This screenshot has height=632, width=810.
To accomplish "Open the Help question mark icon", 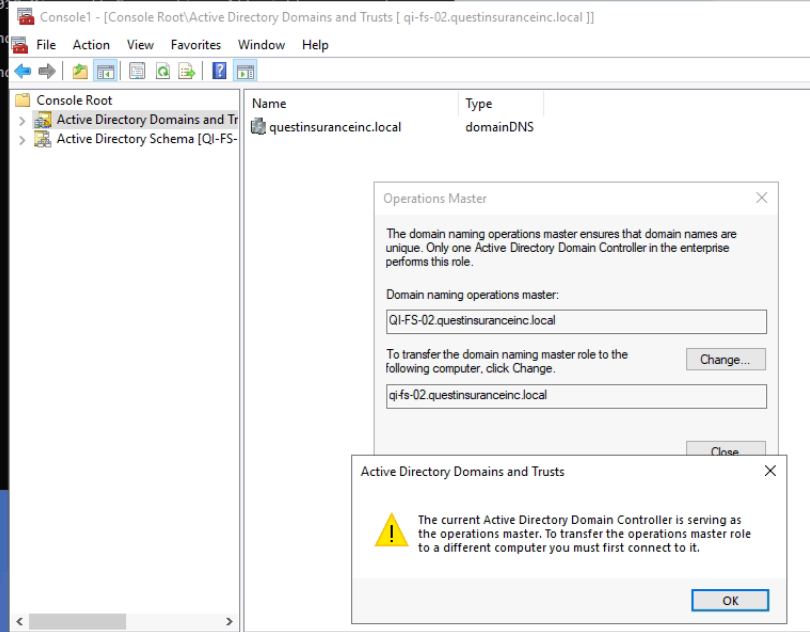I will 220,71.
